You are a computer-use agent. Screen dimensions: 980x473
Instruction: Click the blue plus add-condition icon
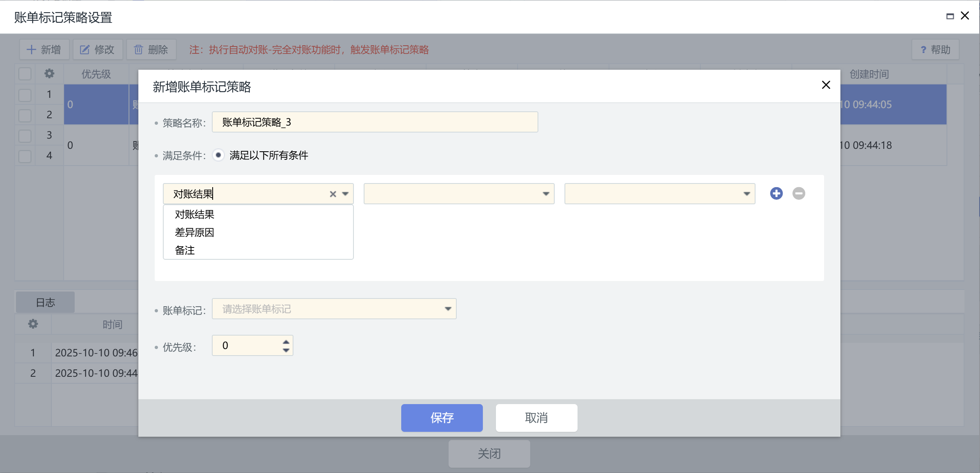point(776,193)
